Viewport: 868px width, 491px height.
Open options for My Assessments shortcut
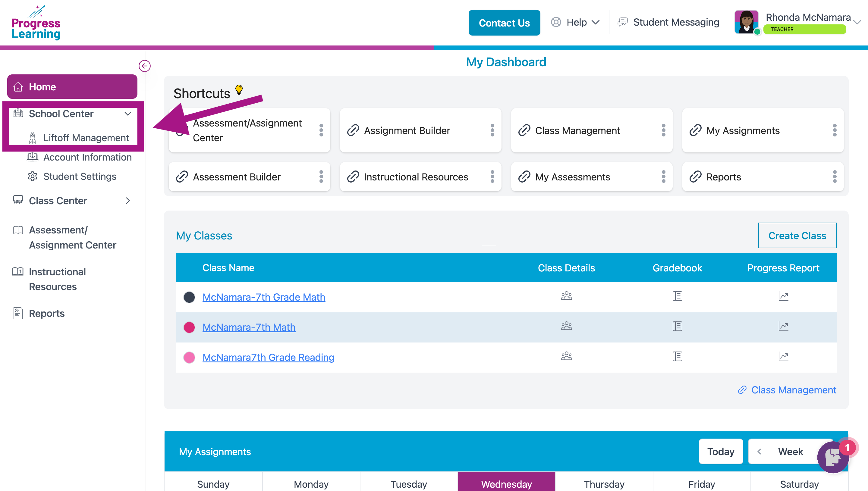(x=663, y=177)
